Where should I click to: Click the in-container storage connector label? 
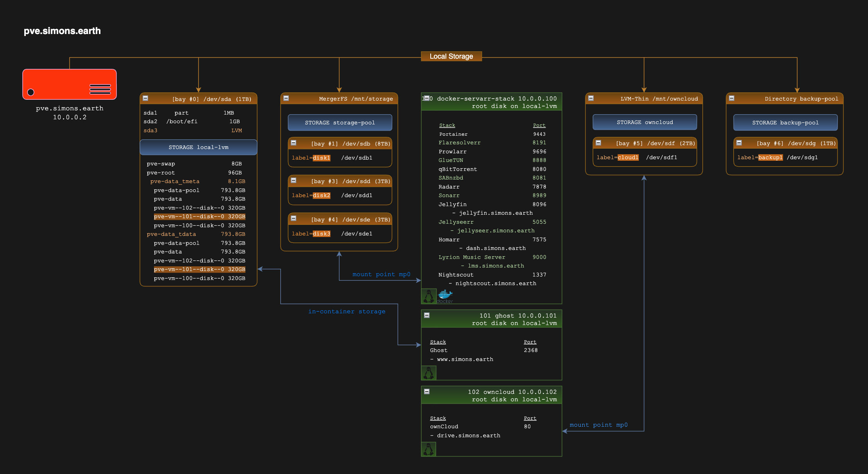pyautogui.click(x=347, y=312)
